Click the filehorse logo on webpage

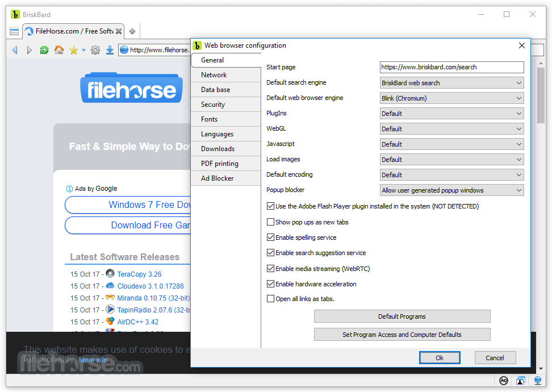coord(131,89)
